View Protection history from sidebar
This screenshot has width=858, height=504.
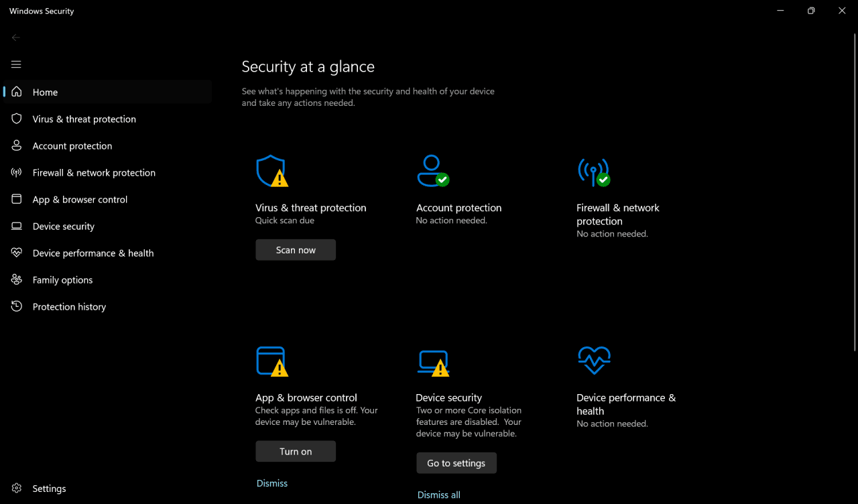pyautogui.click(x=107, y=306)
